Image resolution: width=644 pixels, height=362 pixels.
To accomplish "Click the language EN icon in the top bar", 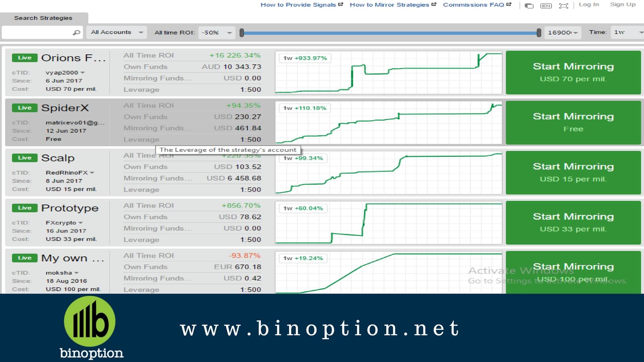I will 547,5.
